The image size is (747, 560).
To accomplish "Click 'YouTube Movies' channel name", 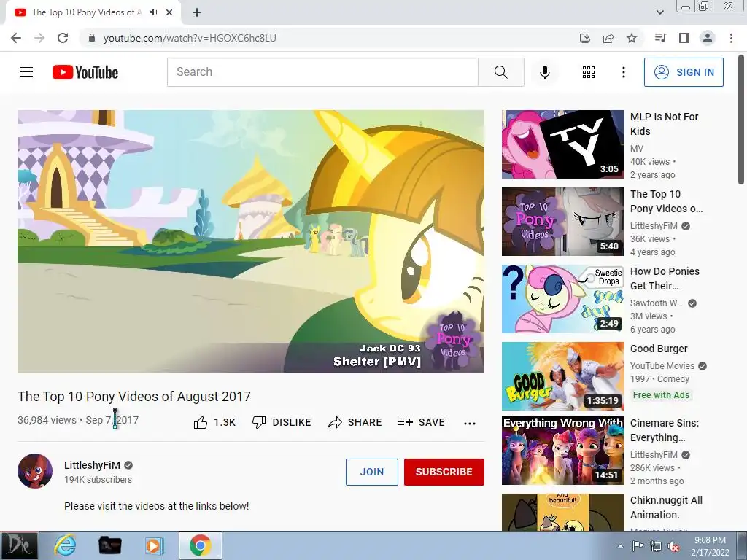I will [x=662, y=366].
